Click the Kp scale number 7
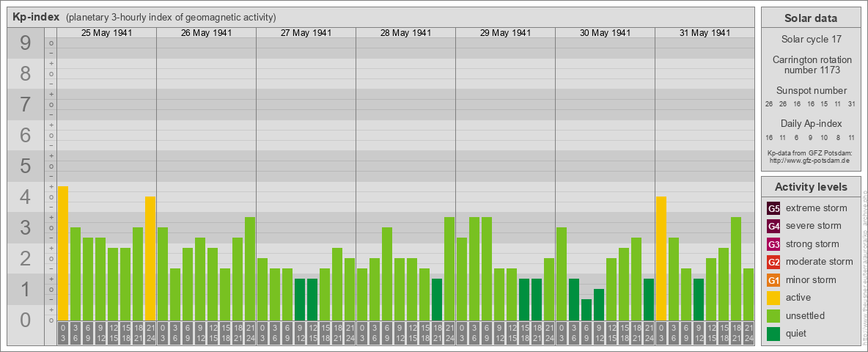The height and width of the screenshot is (352, 868). [26, 105]
